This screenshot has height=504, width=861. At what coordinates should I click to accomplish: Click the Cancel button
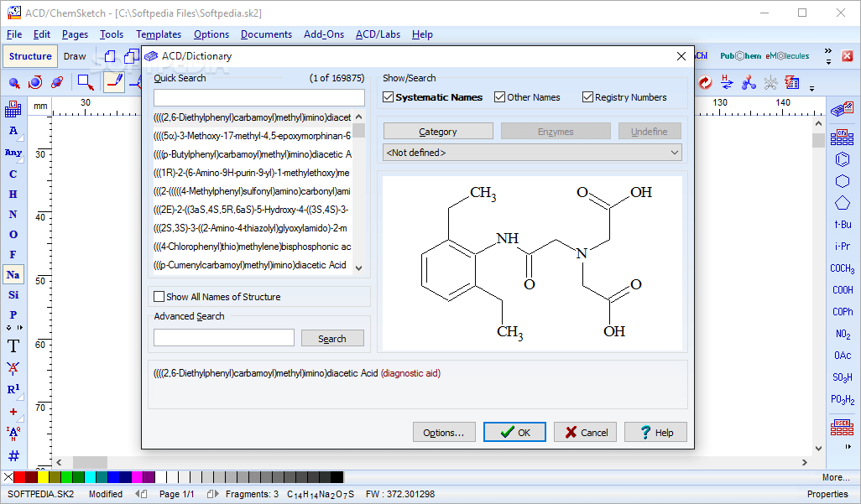pos(586,432)
